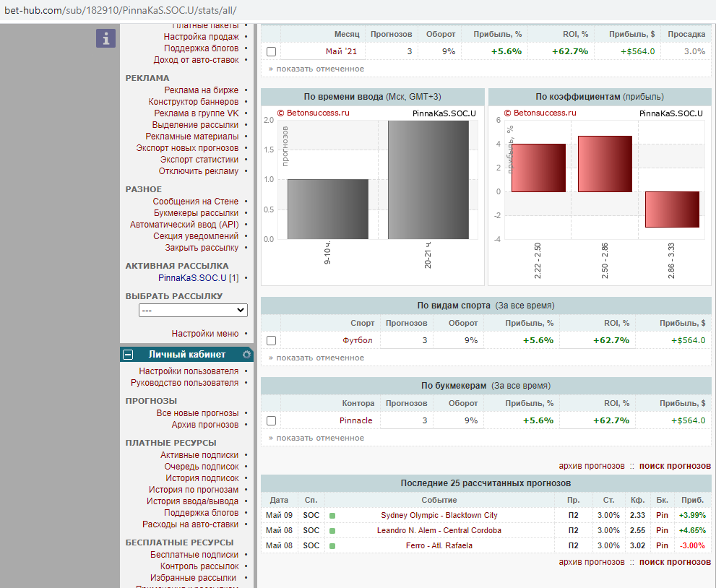Open Все новые прогнозы

pyautogui.click(x=198, y=413)
